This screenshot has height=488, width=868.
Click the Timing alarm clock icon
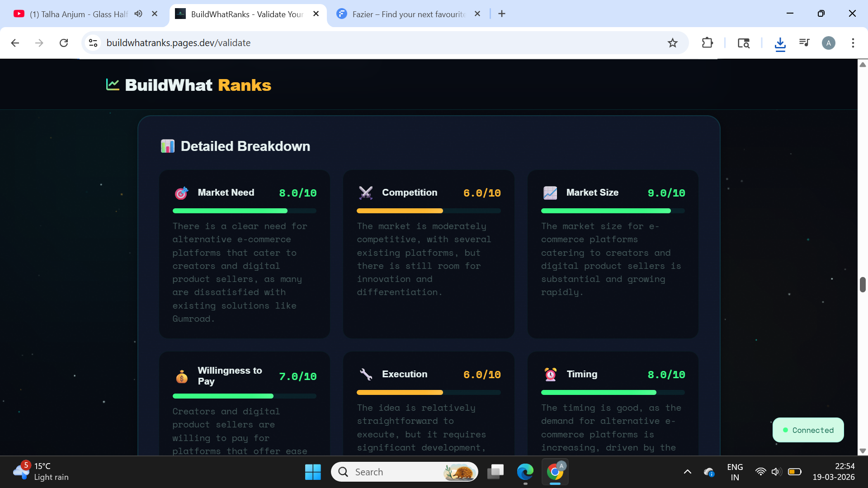pyautogui.click(x=550, y=375)
